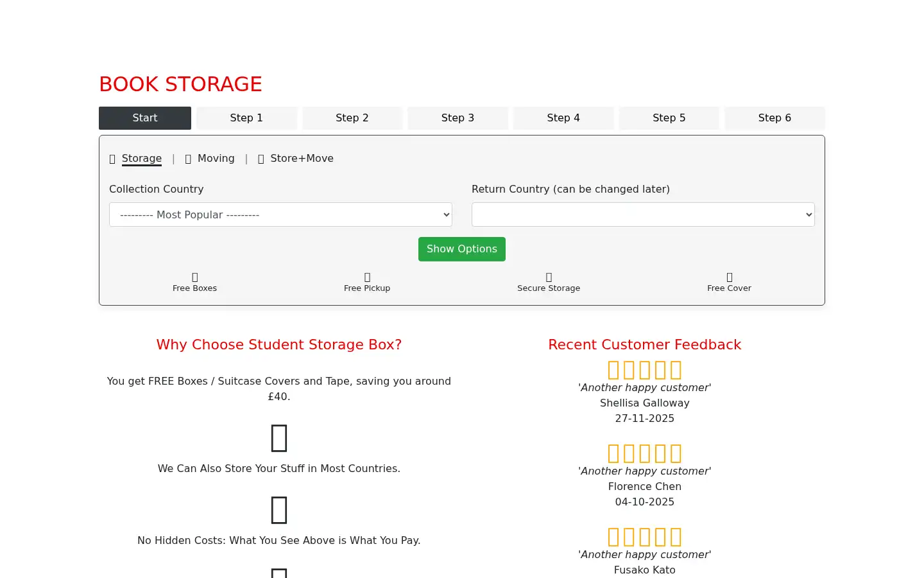Click the icon beside the Store+Move option

(x=261, y=159)
